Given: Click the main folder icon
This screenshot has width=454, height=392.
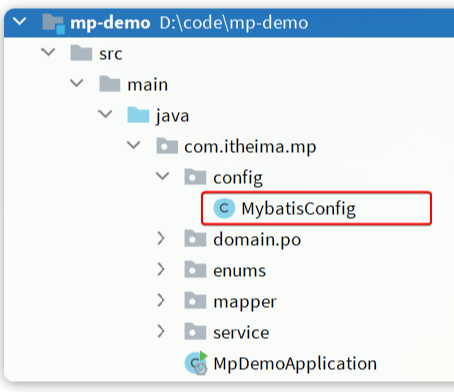Looking at the screenshot, I should [x=110, y=83].
